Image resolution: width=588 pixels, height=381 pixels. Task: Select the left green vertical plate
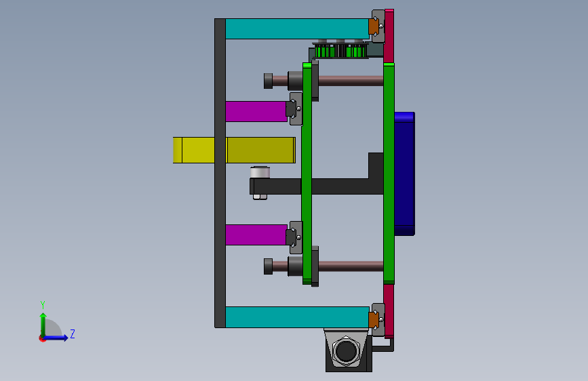[307, 174]
